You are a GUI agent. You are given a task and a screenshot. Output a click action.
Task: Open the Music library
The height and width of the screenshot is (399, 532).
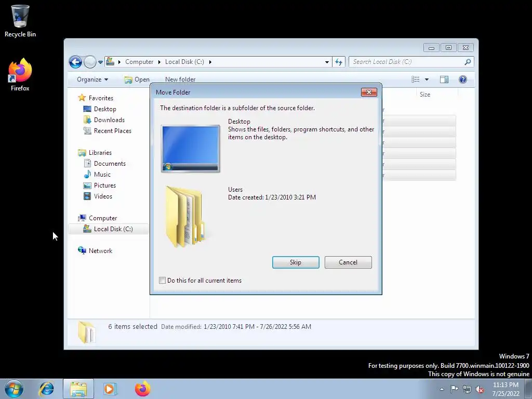tap(102, 175)
